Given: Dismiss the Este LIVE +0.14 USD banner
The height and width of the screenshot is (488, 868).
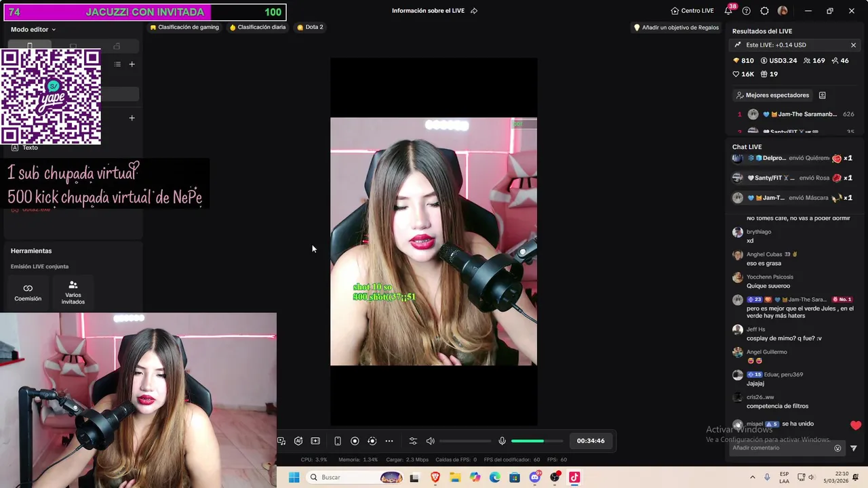Looking at the screenshot, I should click(853, 45).
